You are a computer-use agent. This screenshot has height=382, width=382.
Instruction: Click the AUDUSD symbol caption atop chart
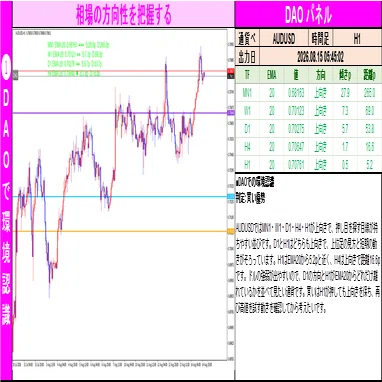[33, 33]
